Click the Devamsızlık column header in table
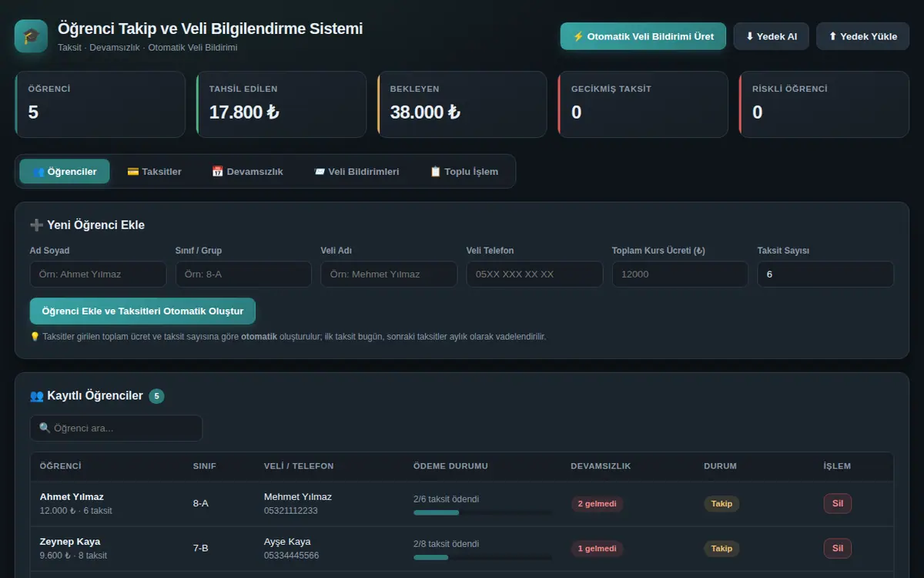This screenshot has width=924, height=578. click(601, 466)
